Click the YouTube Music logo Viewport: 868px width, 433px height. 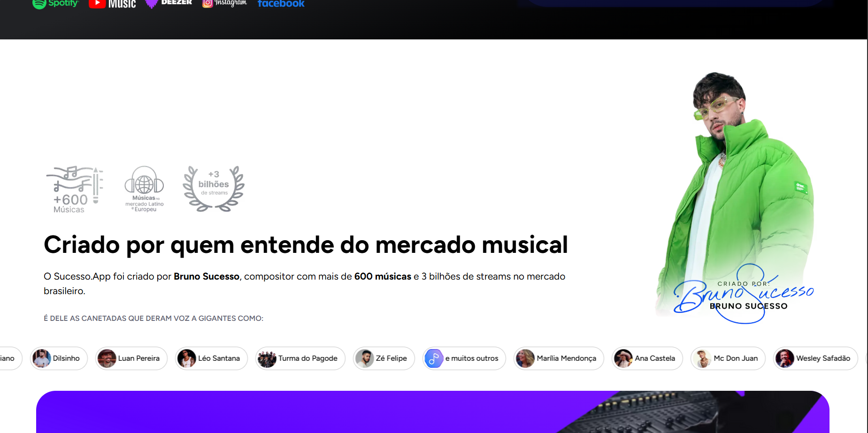[x=112, y=4]
